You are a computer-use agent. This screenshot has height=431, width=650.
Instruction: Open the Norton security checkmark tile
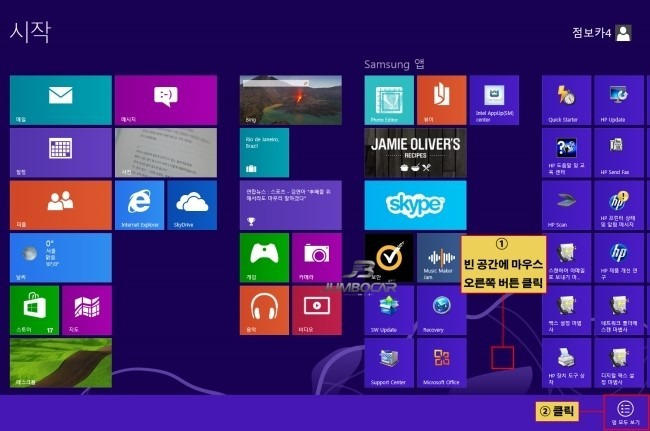pyautogui.click(x=389, y=258)
